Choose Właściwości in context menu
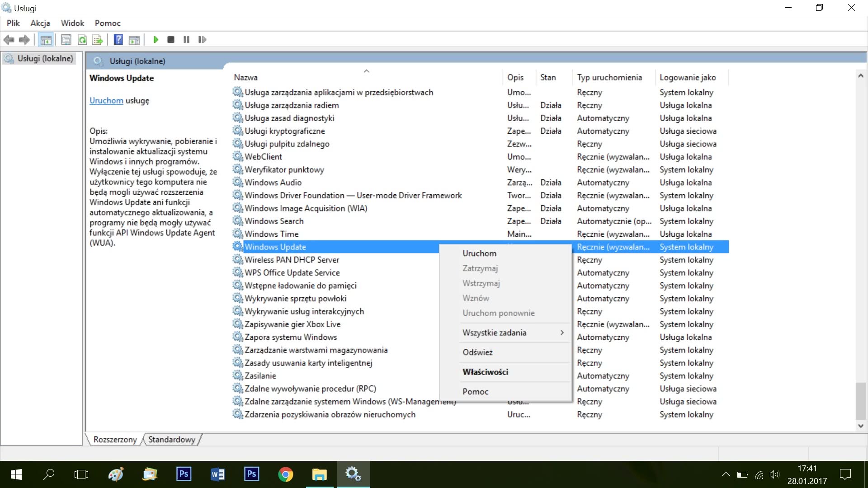Image resolution: width=868 pixels, height=488 pixels. pyautogui.click(x=505, y=372)
